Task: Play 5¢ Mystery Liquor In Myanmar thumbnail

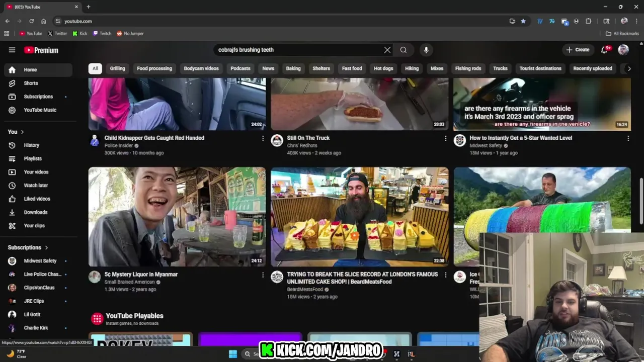Action: click(x=177, y=217)
